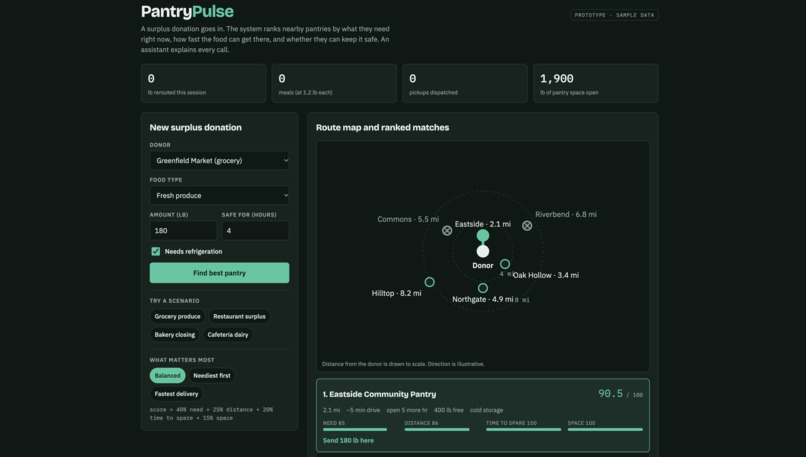This screenshot has height=457, width=806.
Task: Click the Northgate · 4.9 mi map label
Action: tap(483, 299)
